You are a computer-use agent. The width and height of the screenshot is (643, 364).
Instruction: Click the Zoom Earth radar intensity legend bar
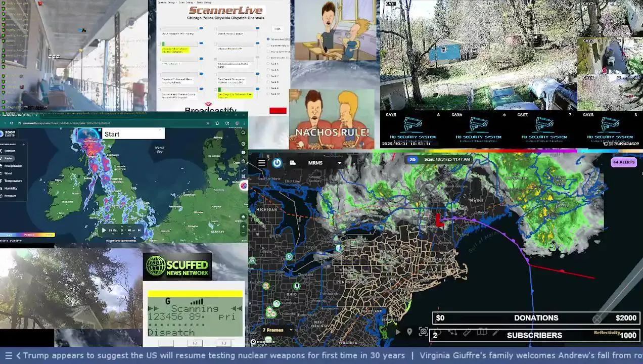coord(27,235)
